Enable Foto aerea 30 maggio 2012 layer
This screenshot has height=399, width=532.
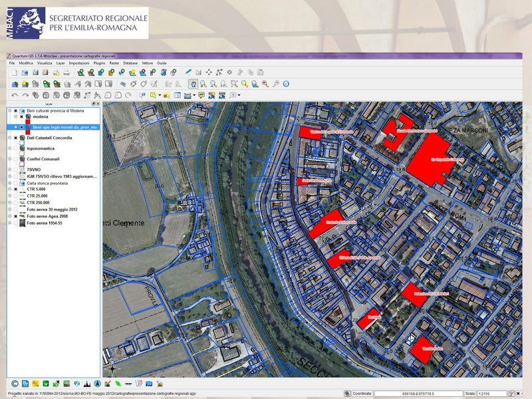[x=15, y=209]
